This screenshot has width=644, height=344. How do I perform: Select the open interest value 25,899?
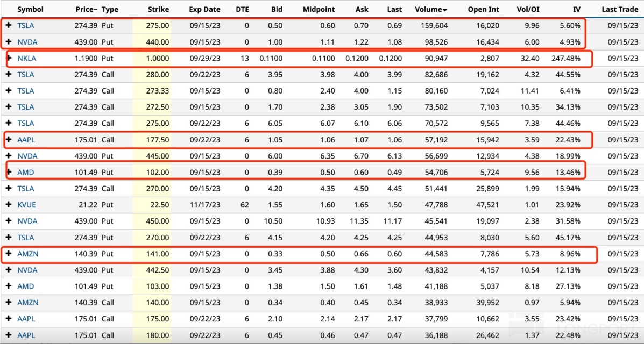pyautogui.click(x=487, y=189)
